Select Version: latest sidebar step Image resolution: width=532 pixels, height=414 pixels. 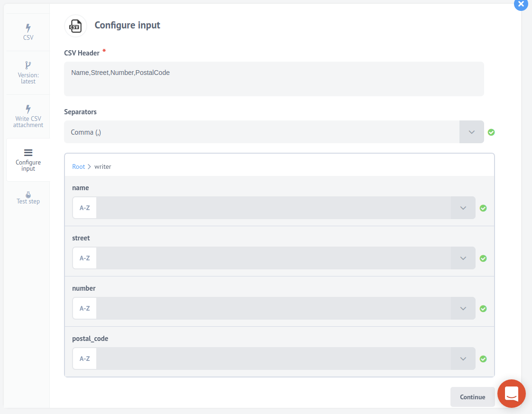pos(28,73)
